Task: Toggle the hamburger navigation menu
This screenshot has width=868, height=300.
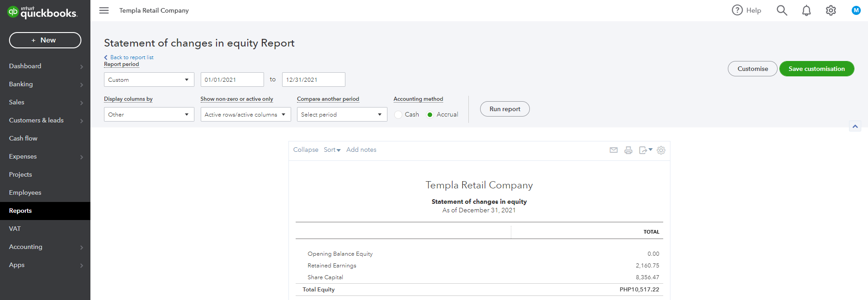Action: click(x=104, y=10)
